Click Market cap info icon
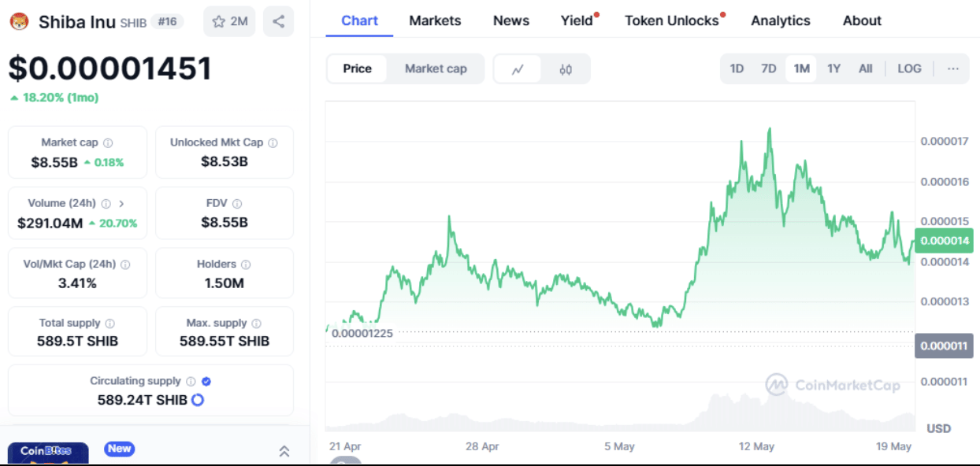980x466 pixels. (108, 143)
